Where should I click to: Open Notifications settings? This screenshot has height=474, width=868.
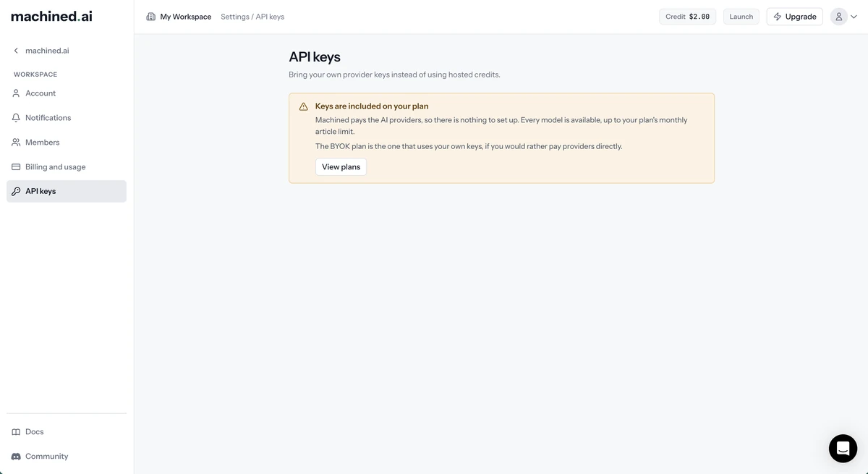click(67, 118)
